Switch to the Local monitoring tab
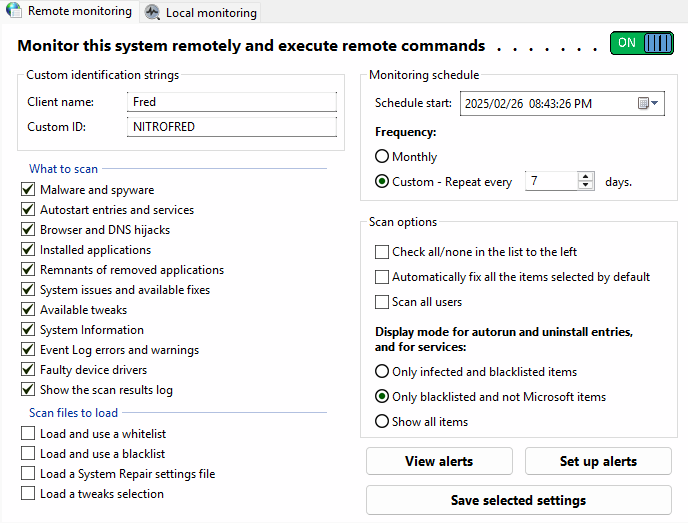 (201, 12)
